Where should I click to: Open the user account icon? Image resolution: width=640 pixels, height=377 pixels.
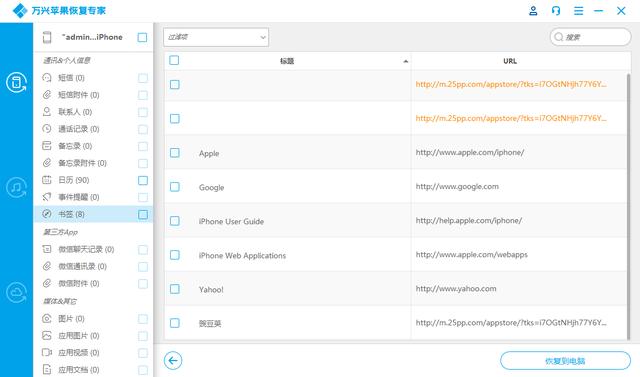click(x=533, y=11)
